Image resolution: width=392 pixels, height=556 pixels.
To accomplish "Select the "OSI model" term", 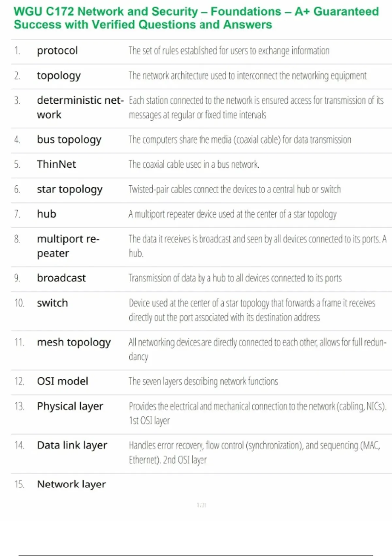I will coord(62,381).
